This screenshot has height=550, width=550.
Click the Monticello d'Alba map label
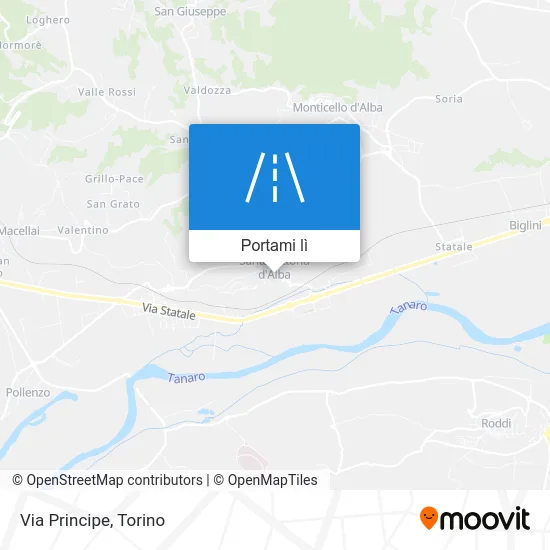(x=337, y=107)
